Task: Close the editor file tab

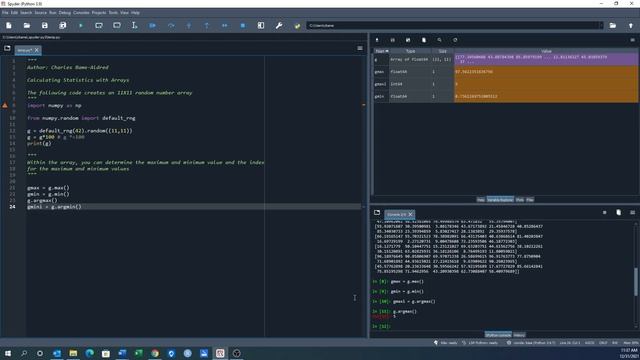Action: [36, 50]
